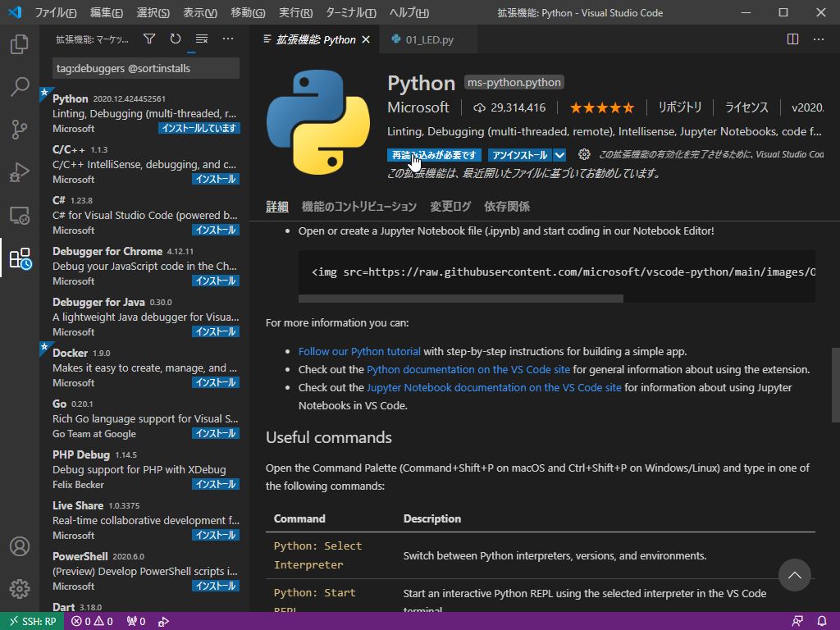Click the notifications bell in the status bar

pos(822,621)
